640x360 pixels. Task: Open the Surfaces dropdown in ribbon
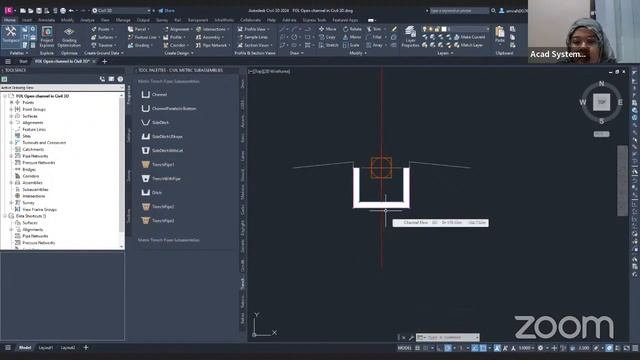104,37
